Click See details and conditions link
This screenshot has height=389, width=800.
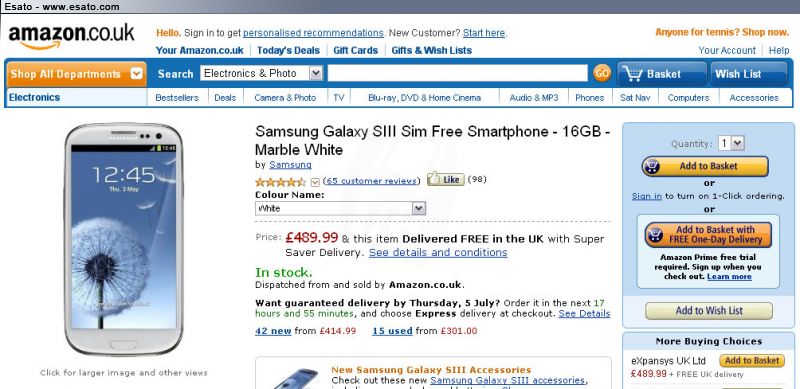point(438,253)
